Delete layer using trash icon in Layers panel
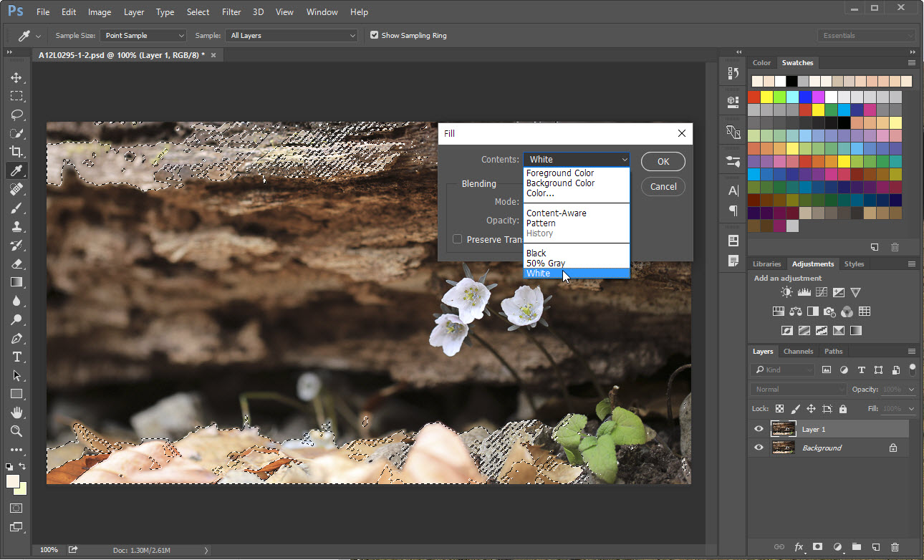924x560 pixels. pyautogui.click(x=895, y=547)
